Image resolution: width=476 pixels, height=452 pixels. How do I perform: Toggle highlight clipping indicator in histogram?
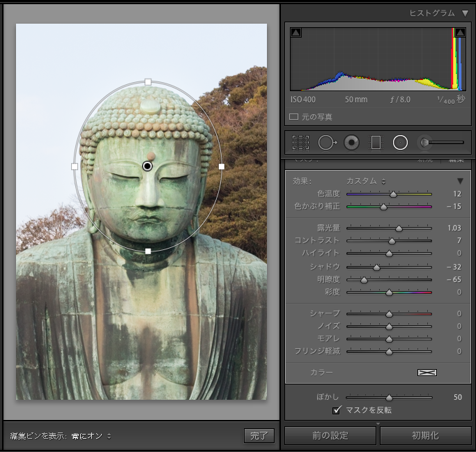pos(460,33)
